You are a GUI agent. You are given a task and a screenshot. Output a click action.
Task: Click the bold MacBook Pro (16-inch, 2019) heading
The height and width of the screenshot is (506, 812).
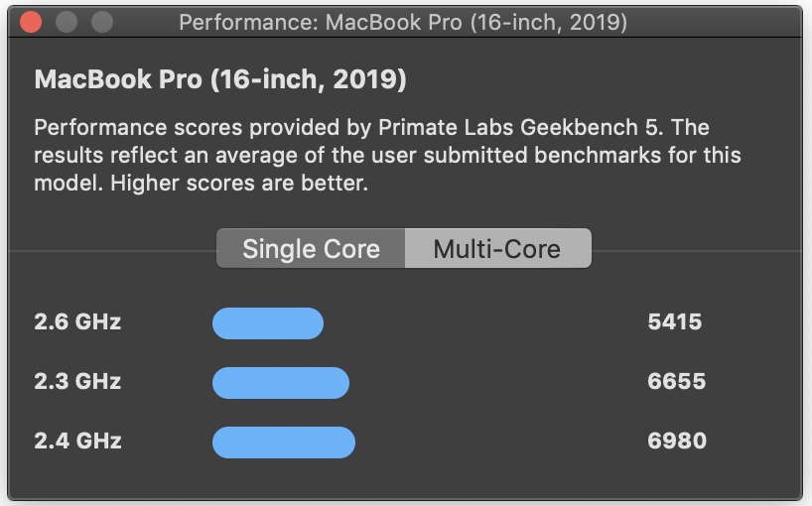(x=220, y=80)
